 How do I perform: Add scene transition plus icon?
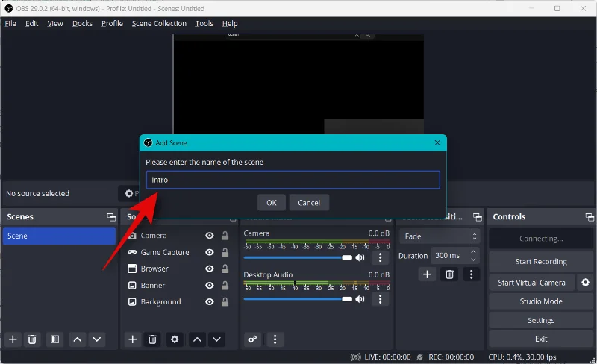[x=427, y=274]
